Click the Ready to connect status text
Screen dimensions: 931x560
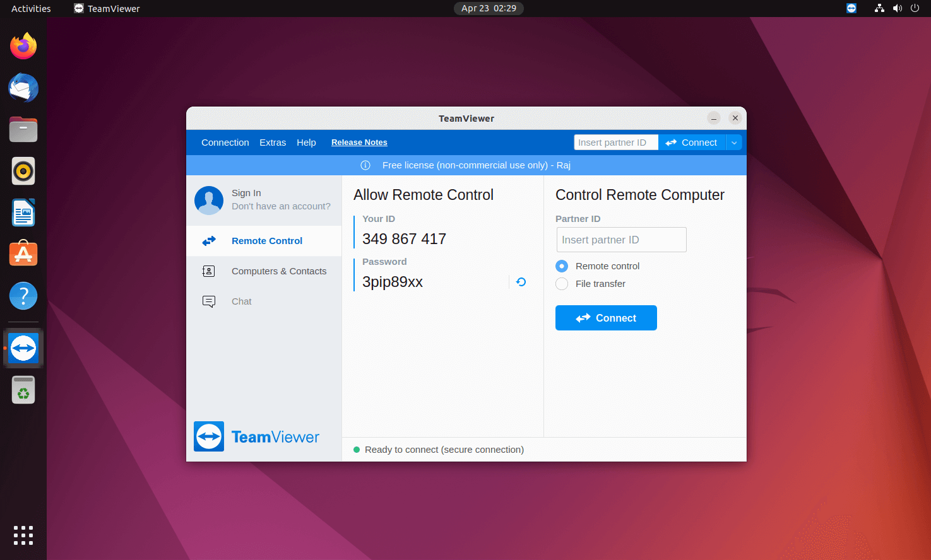click(x=444, y=450)
